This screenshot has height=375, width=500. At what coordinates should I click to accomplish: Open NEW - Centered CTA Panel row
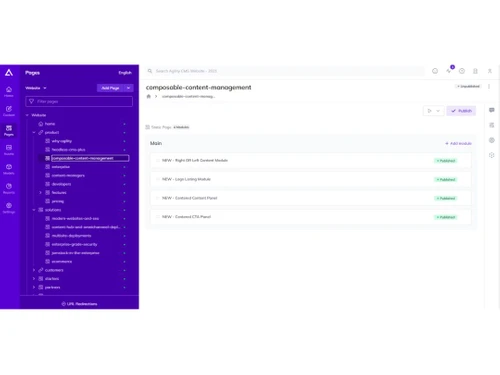pyautogui.click(x=311, y=217)
